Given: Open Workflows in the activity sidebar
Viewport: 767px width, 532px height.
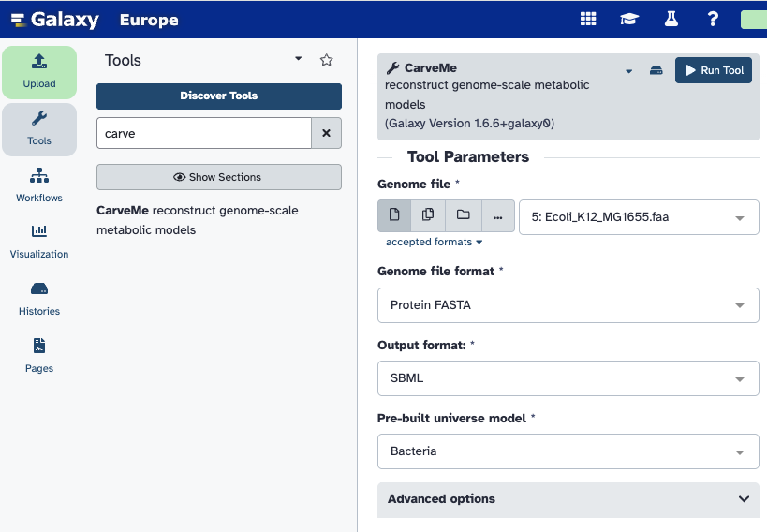Looking at the screenshot, I should coord(39,185).
